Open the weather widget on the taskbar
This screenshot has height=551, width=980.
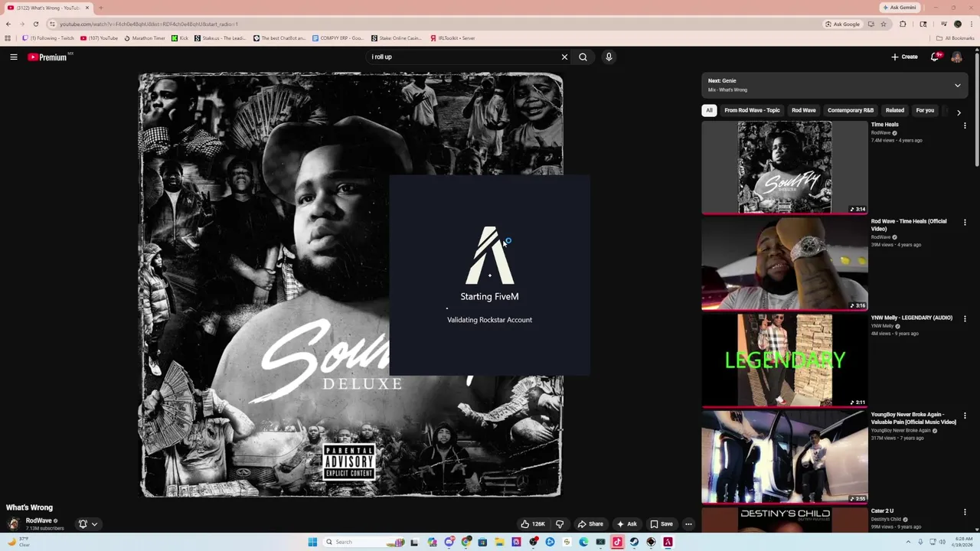18,542
